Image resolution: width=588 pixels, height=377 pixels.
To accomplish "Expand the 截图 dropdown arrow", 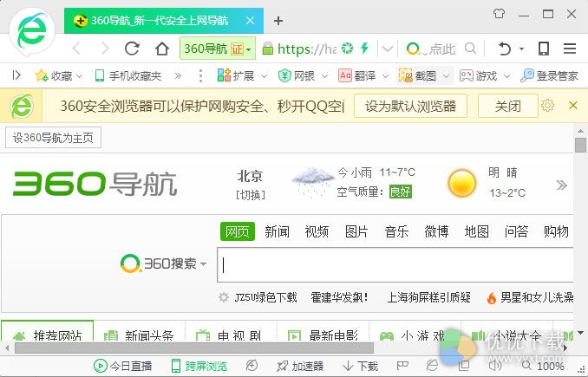I will pyautogui.click(x=446, y=76).
